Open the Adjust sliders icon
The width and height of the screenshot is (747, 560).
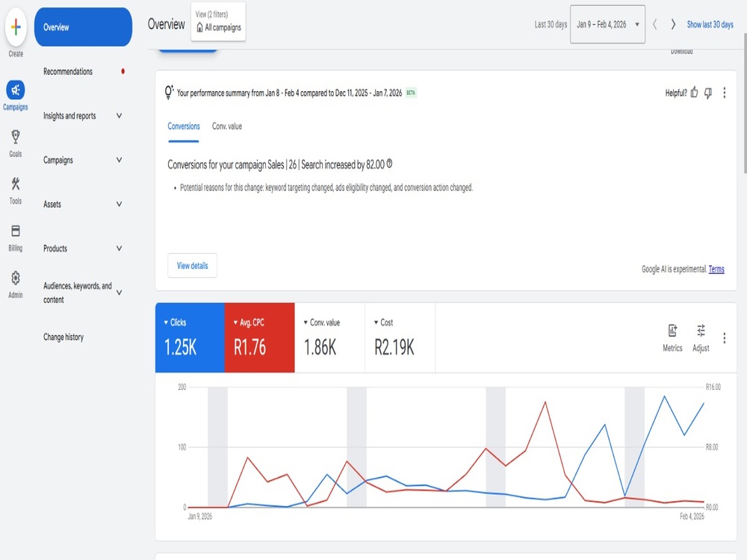click(x=701, y=330)
